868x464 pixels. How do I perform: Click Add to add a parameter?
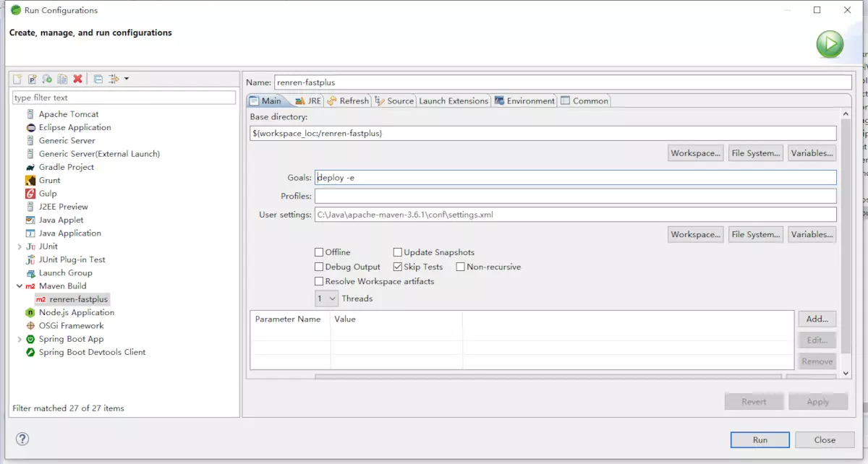(817, 319)
